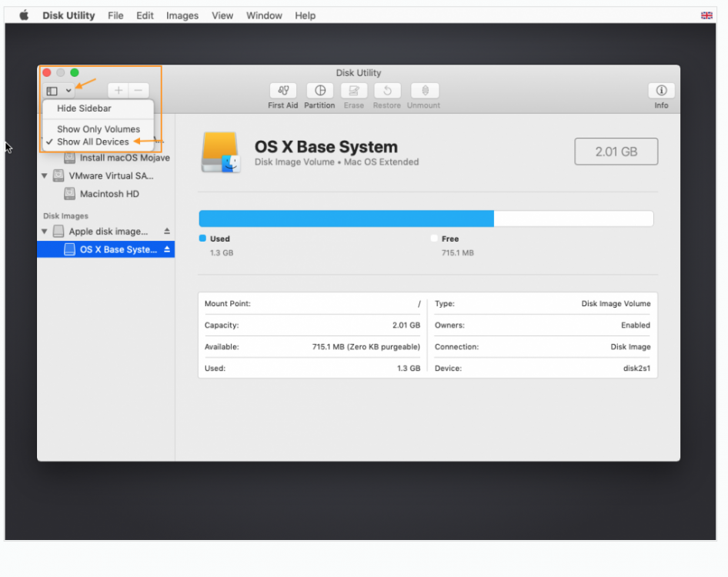Click the Capacity 2.01 GB table value
Screen dimensions: 728x577
tap(406, 325)
